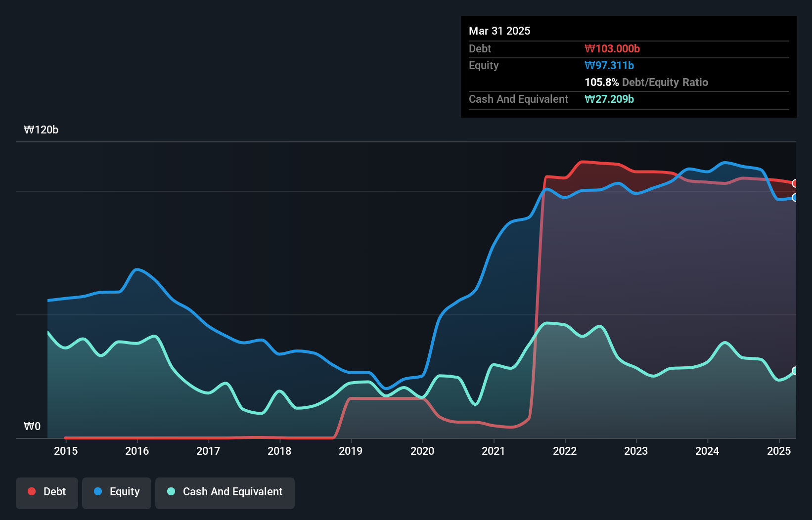This screenshot has width=812, height=520.
Task: Click the ₩0 y-axis label
Action: pyautogui.click(x=32, y=426)
